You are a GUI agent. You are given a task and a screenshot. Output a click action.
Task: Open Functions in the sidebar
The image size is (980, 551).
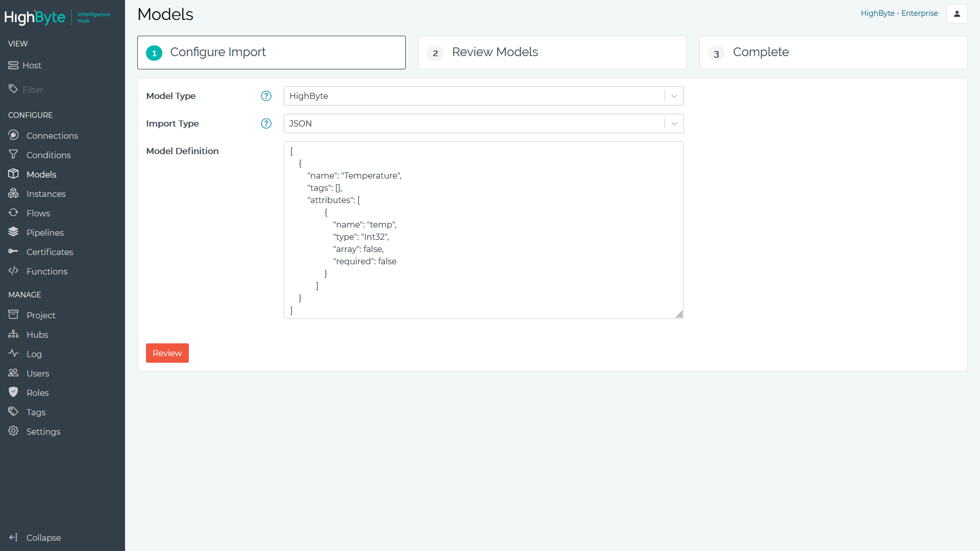[47, 271]
